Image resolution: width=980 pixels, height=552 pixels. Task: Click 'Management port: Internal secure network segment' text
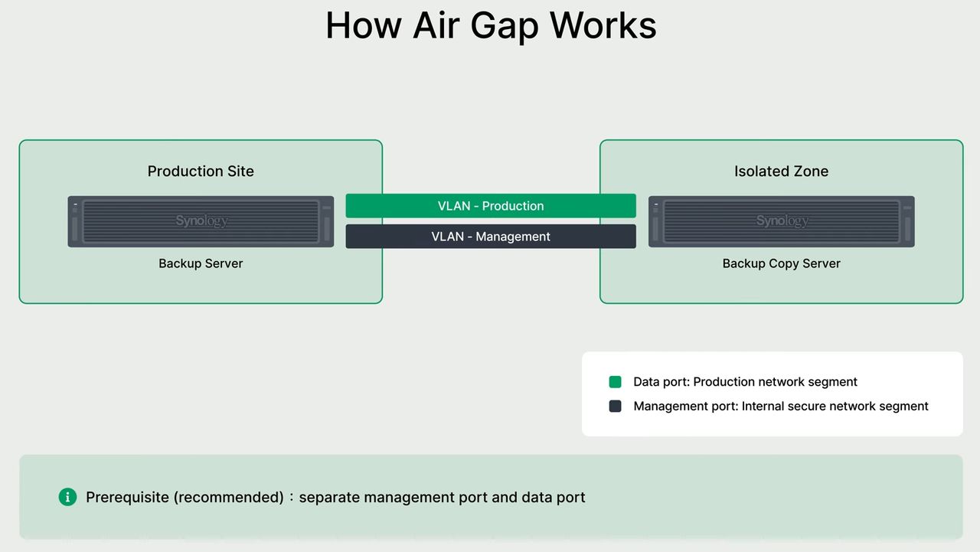[780, 407]
